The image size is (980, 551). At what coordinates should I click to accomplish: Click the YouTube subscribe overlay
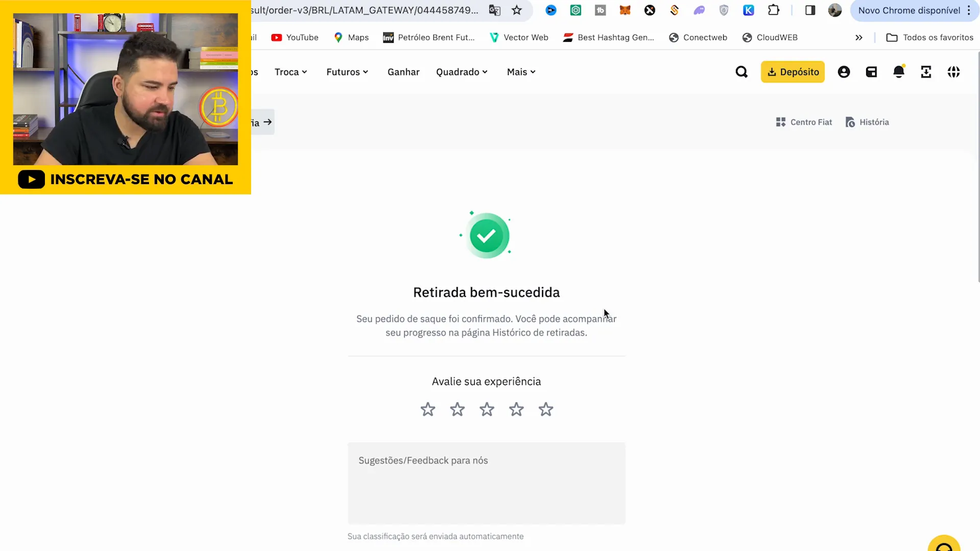coord(125,179)
